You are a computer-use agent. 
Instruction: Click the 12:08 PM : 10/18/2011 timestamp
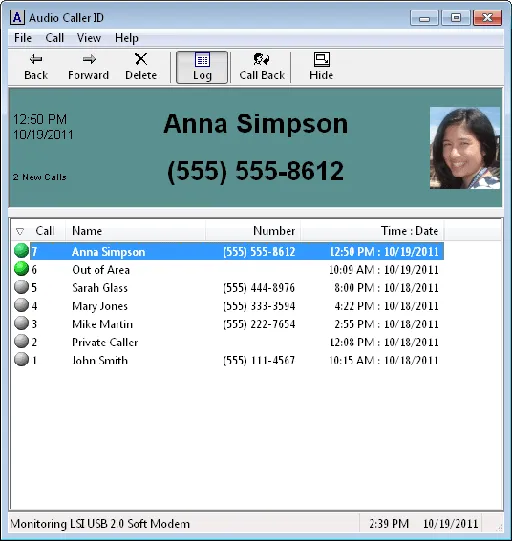[384, 342]
